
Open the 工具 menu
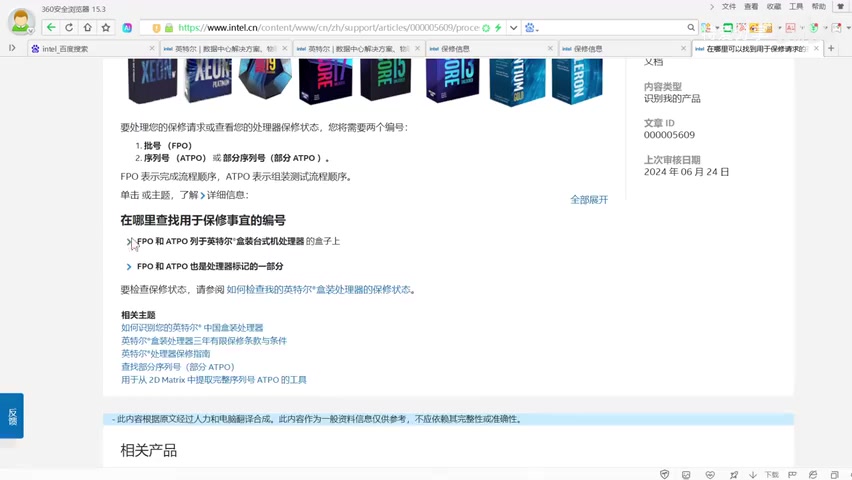click(x=796, y=7)
